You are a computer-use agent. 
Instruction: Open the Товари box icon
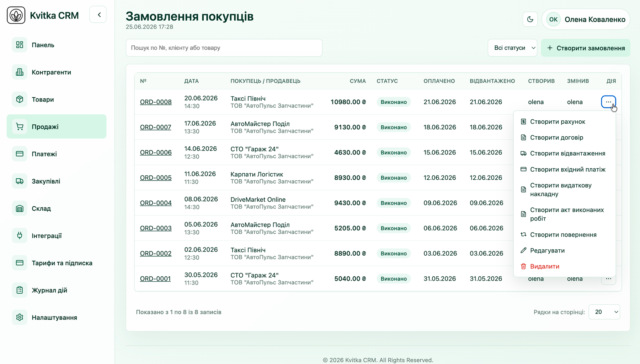pyautogui.click(x=20, y=99)
